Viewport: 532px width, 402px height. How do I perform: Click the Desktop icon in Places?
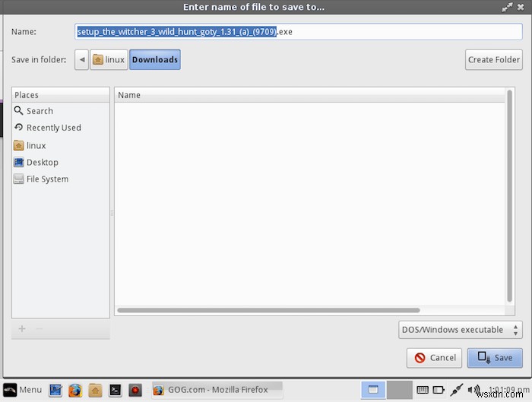pos(19,162)
